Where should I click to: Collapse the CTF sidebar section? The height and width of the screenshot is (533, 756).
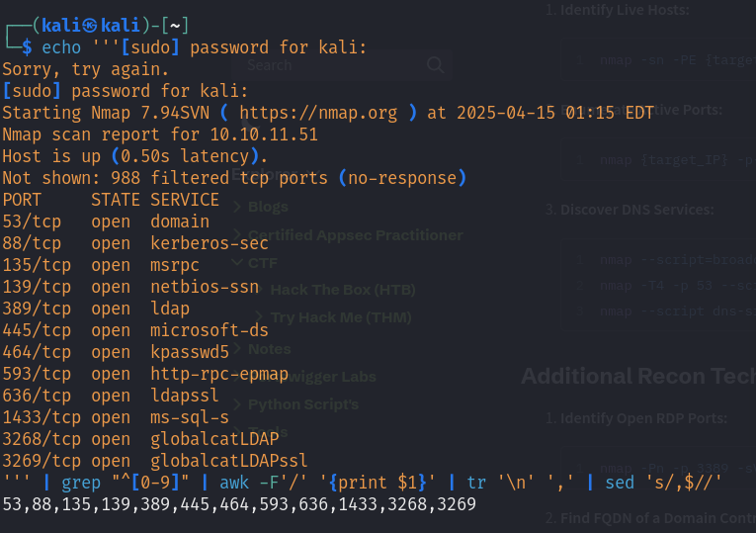coord(263,263)
